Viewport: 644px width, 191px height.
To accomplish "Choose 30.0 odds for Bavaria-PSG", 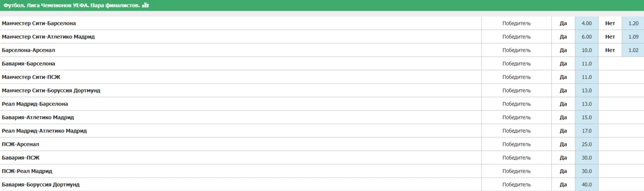I will 587,158.
